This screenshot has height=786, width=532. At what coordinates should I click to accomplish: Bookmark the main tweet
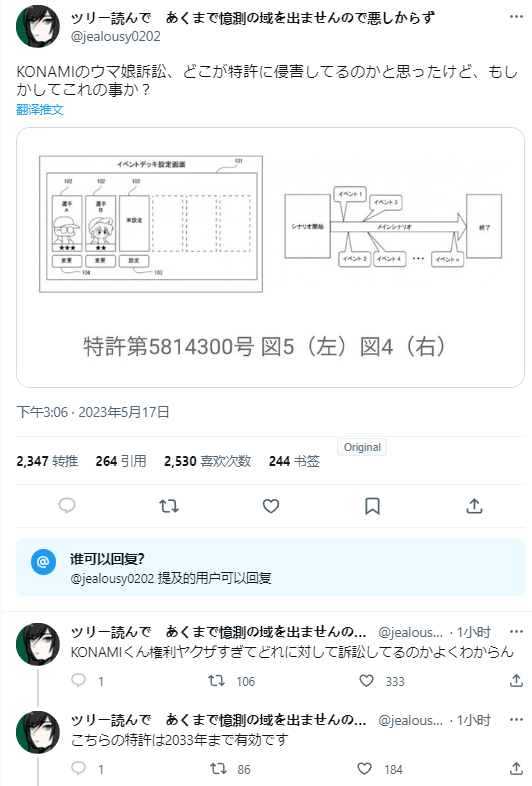pyautogui.click(x=372, y=506)
